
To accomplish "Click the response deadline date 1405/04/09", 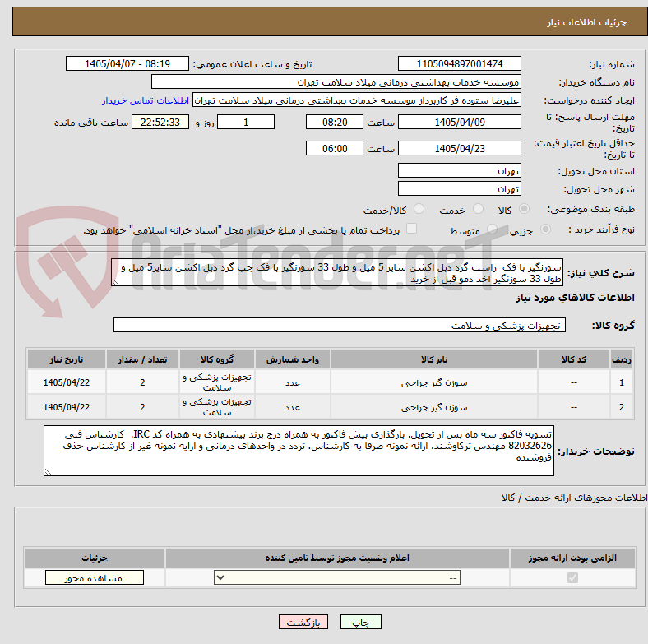I will [459, 123].
